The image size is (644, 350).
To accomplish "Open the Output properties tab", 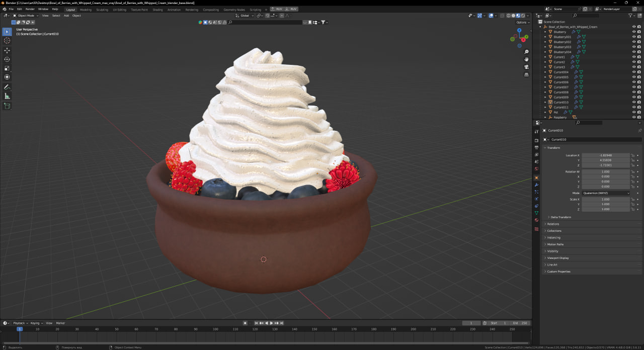I will click(536, 147).
